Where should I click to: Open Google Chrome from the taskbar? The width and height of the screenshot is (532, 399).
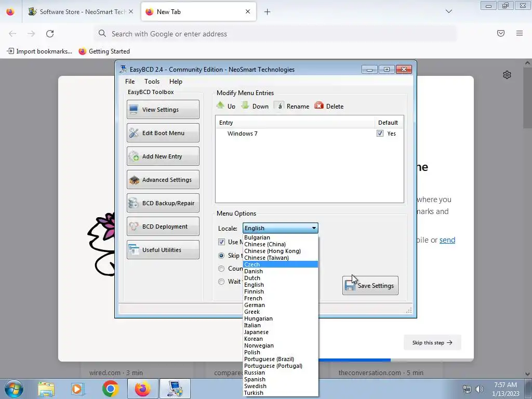pos(110,389)
